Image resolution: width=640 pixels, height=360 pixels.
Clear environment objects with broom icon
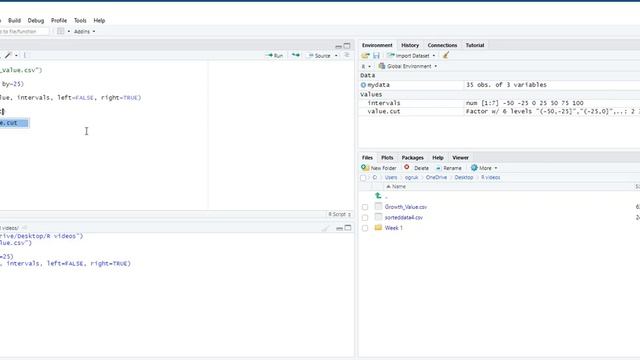446,55
